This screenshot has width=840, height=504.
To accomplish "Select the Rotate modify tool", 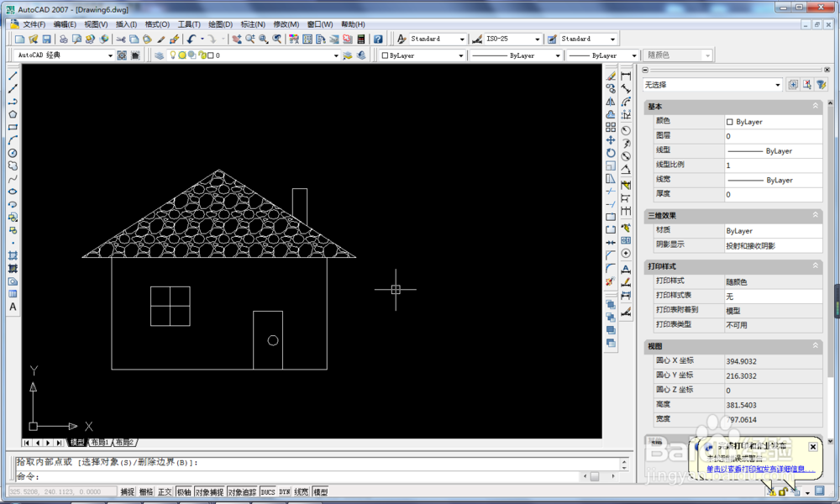I will click(x=611, y=153).
